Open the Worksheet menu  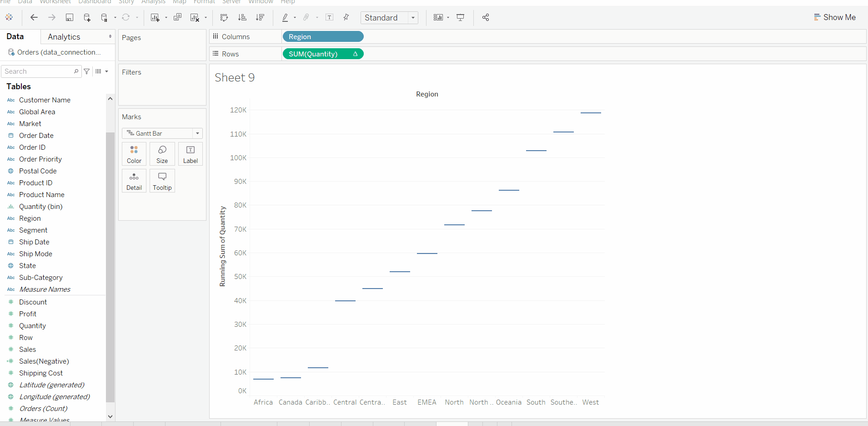(x=55, y=2)
